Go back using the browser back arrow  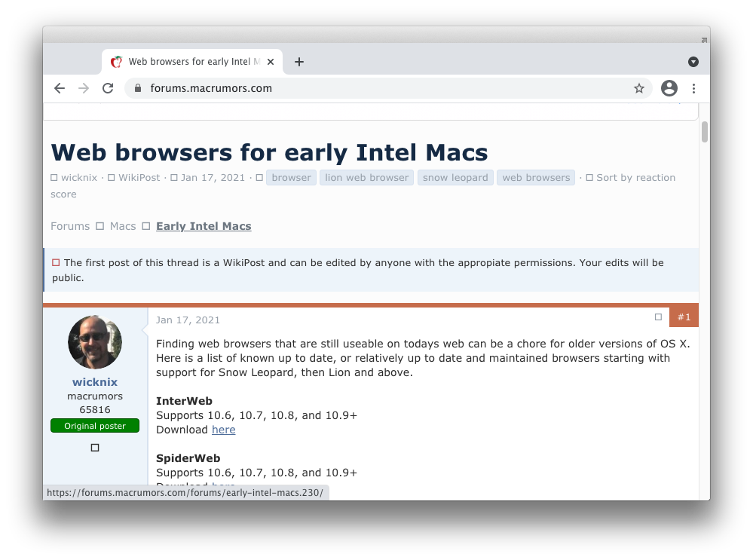pyautogui.click(x=60, y=88)
